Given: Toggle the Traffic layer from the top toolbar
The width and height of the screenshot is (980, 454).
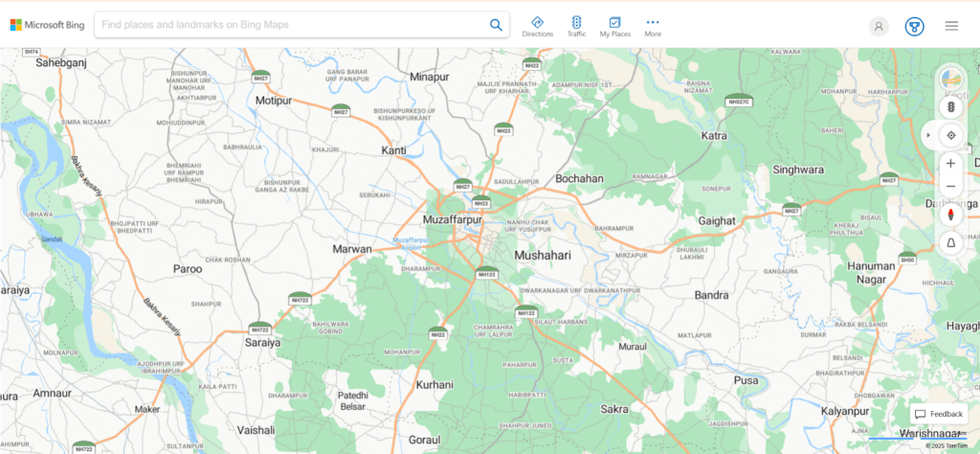Looking at the screenshot, I should tap(576, 27).
